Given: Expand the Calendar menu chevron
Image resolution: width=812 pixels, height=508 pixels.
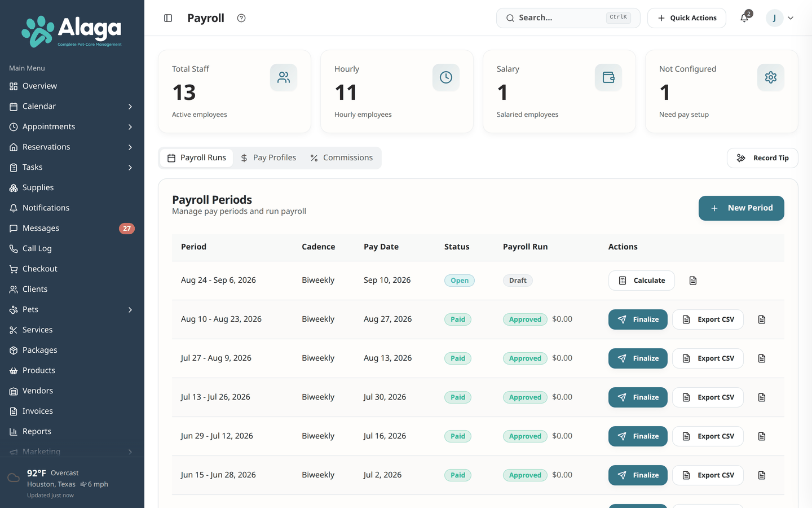Looking at the screenshot, I should pyautogui.click(x=130, y=107).
